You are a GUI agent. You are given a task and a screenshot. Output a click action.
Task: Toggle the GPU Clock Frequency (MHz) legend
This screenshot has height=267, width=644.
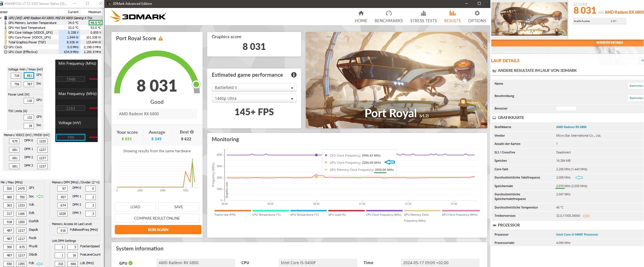(x=460, y=213)
